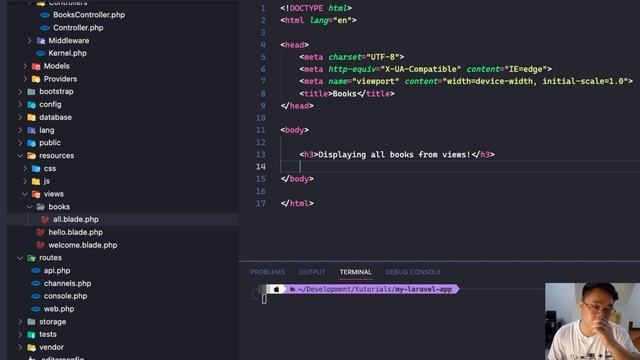The width and height of the screenshot is (640, 360).
Task: Open Kernel.php file
Action: click(67, 53)
